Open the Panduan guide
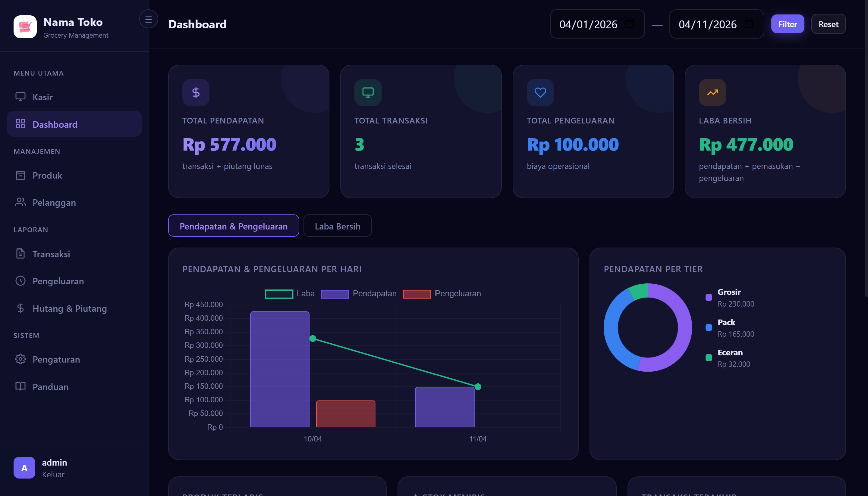This screenshot has width=868, height=496. (74, 386)
